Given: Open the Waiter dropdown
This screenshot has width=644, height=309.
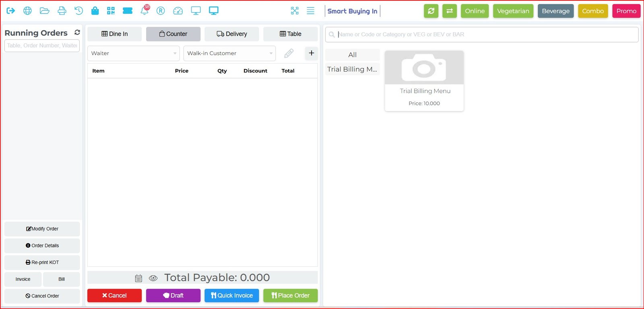Looking at the screenshot, I should coord(133,53).
